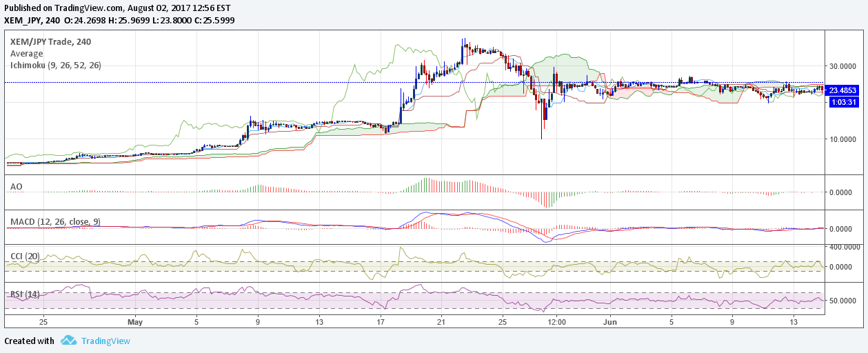The height and width of the screenshot is (353, 868).
Task: Click the RSI (14) indicator label
Action: 24,294
